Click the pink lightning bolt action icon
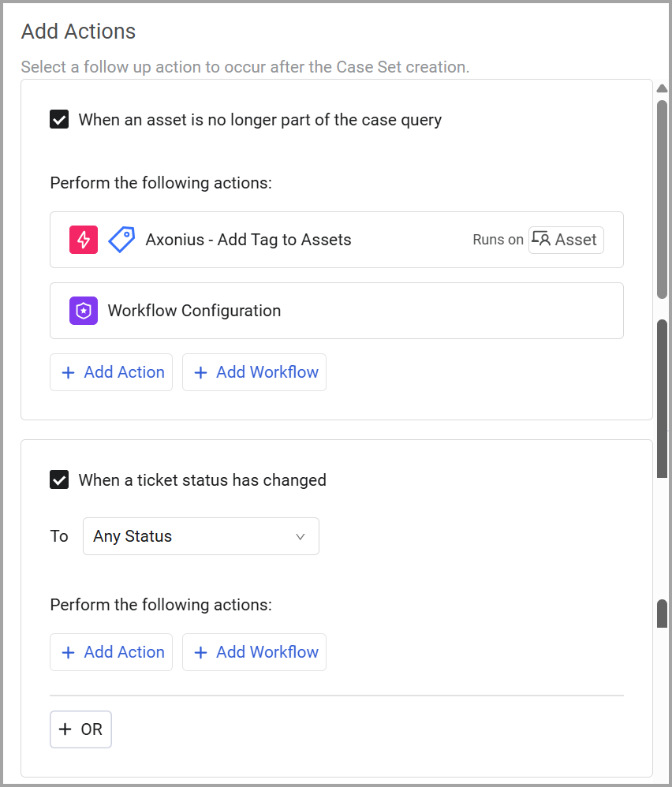Screen dimensions: 672x787 [x=84, y=240]
